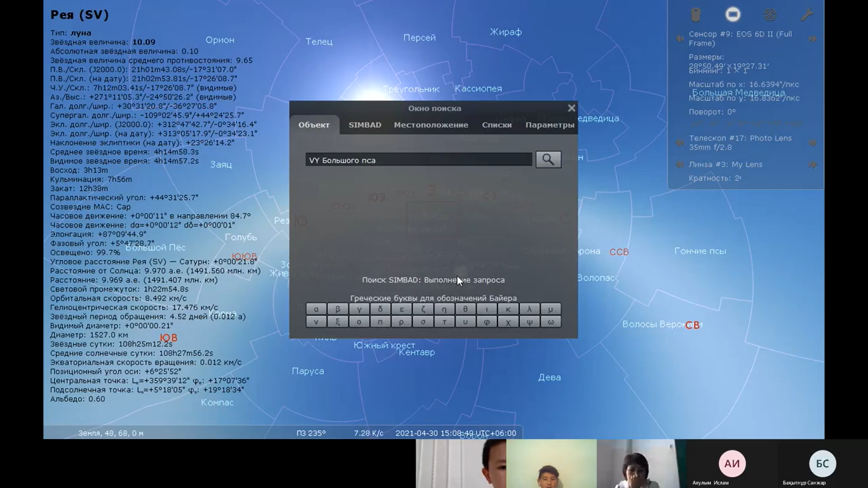Select the previous telescope with the left arrow

pos(680,143)
